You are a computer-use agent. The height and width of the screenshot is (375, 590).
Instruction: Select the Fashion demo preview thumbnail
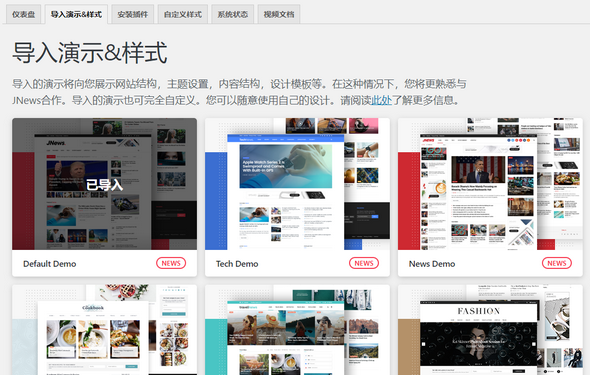click(490, 330)
